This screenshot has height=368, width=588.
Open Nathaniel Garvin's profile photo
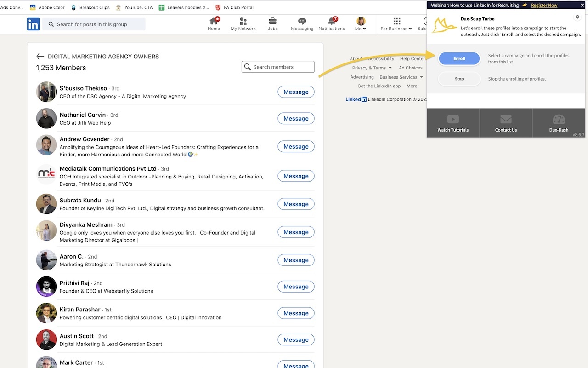pos(46,119)
